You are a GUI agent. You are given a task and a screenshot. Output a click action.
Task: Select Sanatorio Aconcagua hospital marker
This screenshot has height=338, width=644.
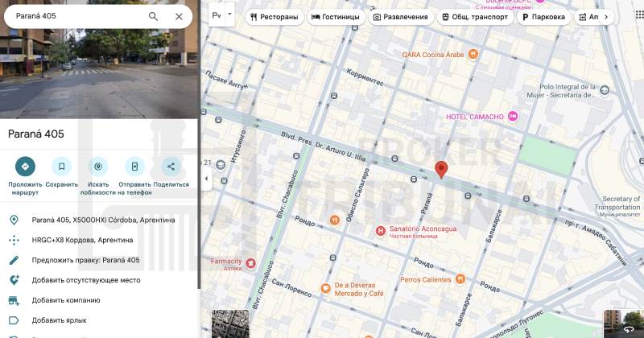[381, 231]
